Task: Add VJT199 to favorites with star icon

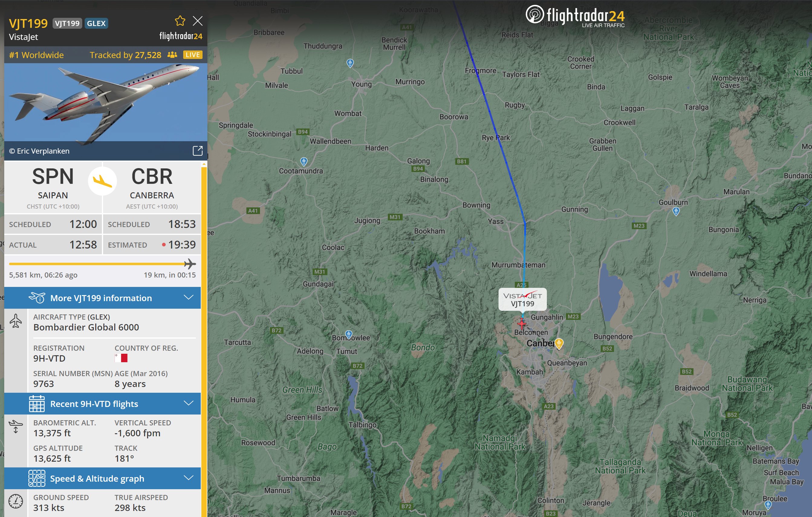Action: tap(180, 21)
